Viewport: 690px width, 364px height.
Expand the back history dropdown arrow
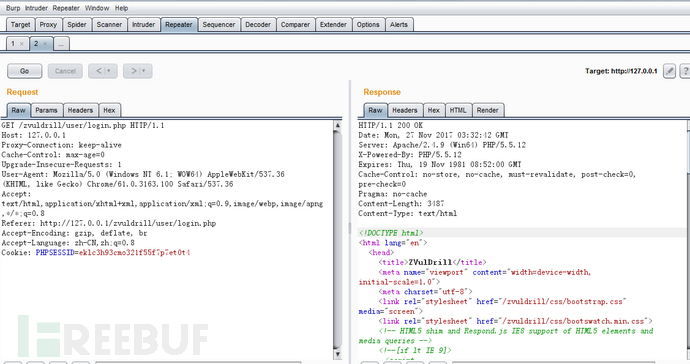point(110,71)
